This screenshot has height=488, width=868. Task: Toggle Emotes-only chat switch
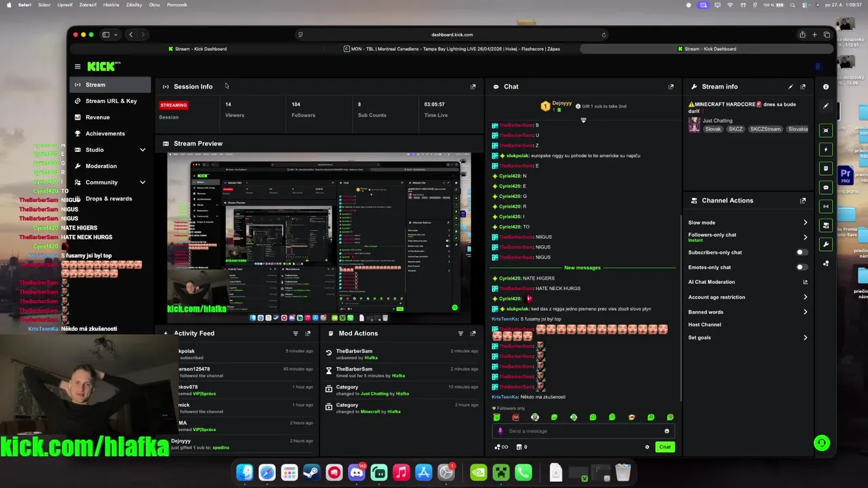tap(801, 267)
